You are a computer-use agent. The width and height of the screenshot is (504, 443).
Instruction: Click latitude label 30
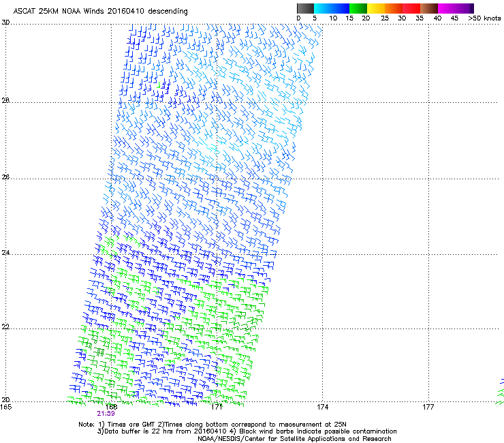pos(5,22)
